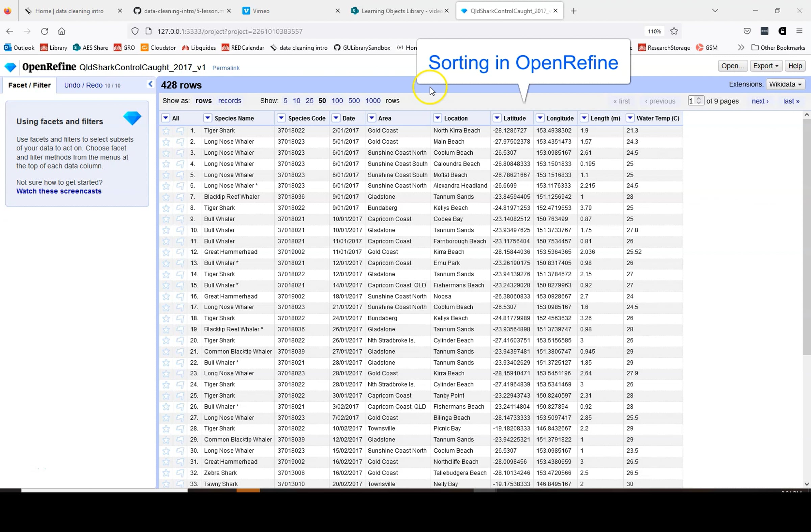Flag row 2 Long Nose Whaler
The width and height of the screenshot is (811, 532).
180,142
